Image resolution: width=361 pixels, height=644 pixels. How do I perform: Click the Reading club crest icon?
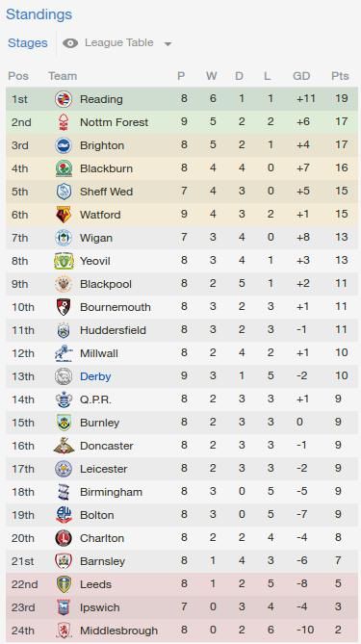coord(64,99)
